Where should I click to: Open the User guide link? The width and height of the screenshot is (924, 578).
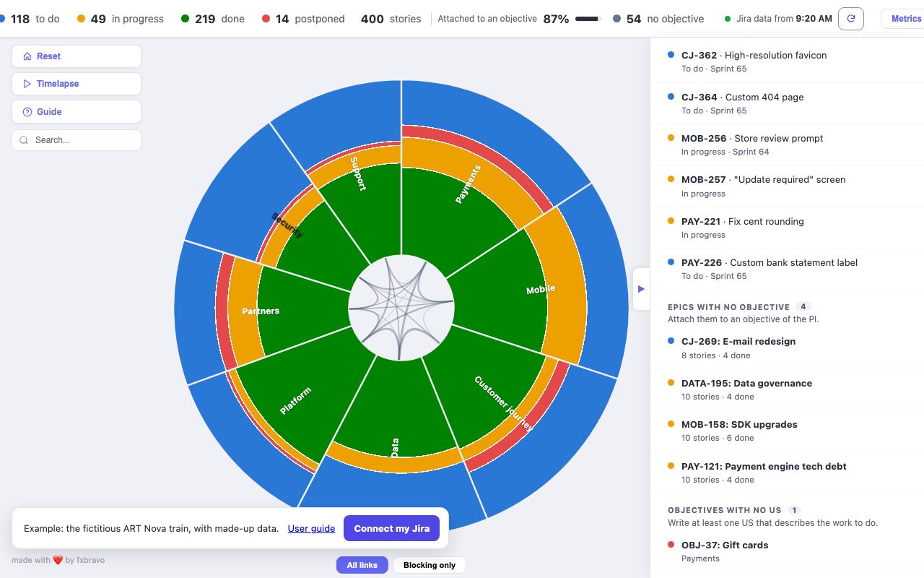[x=311, y=529]
